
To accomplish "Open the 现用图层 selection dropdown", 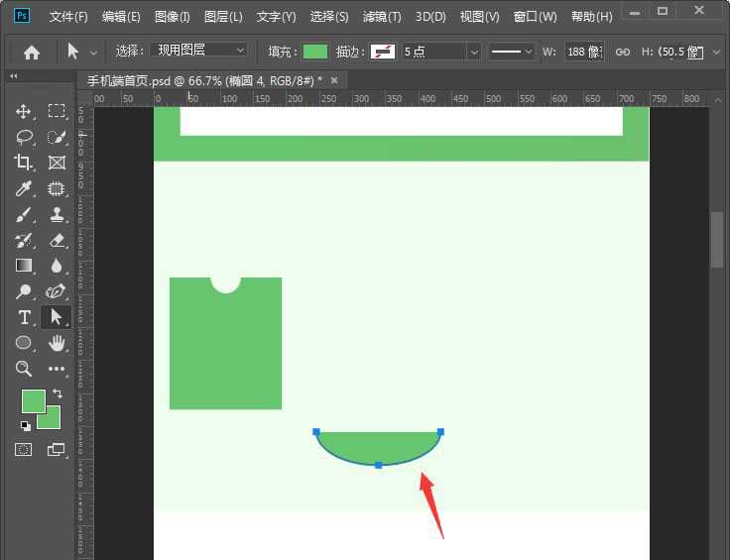I will pyautogui.click(x=198, y=51).
